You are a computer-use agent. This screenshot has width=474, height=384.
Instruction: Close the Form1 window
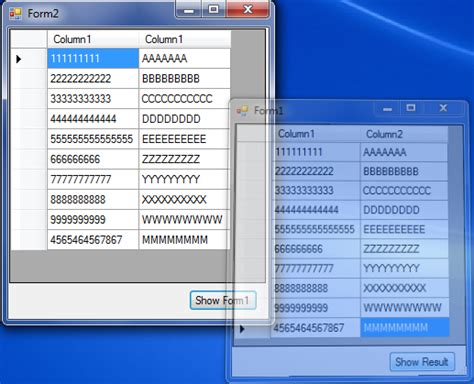click(x=443, y=108)
